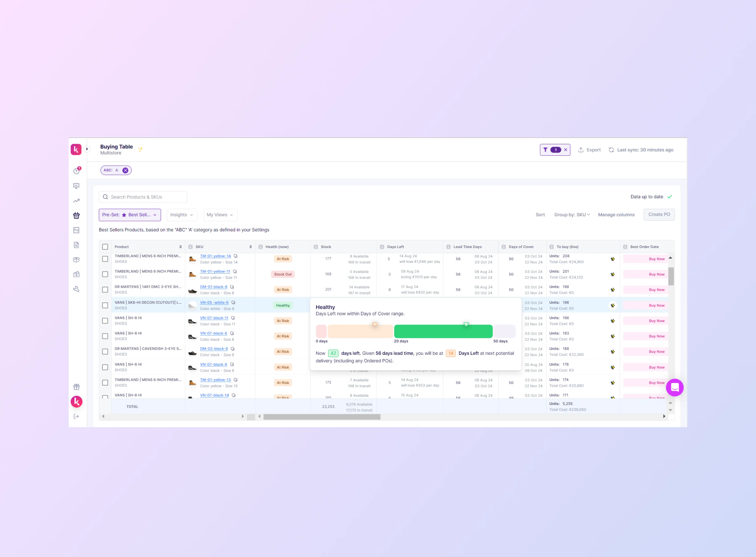The image size is (756, 557).
Task: Click the logout icon at sidebar bottom
Action: click(76, 416)
